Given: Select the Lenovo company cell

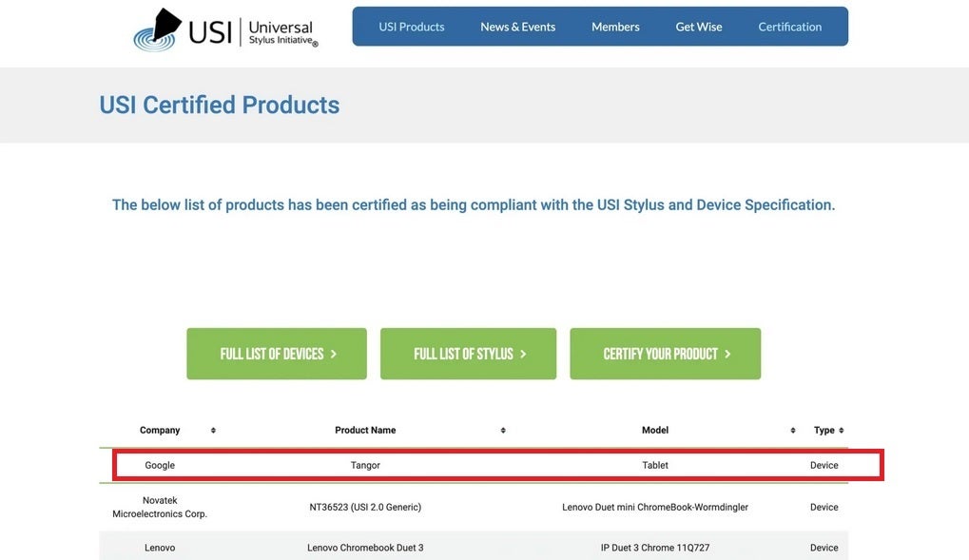Looking at the screenshot, I should click(x=160, y=548).
